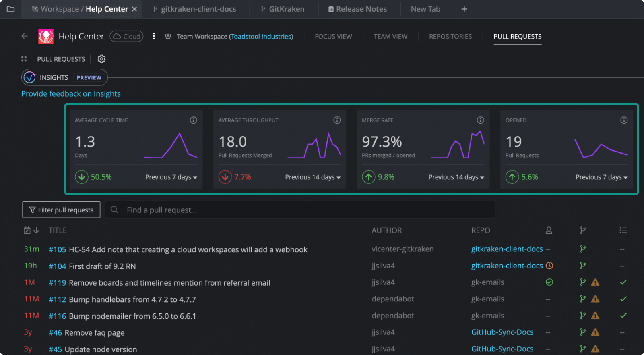Click warning triangle in #112 row
This screenshot has height=355, width=644.
point(595,299)
